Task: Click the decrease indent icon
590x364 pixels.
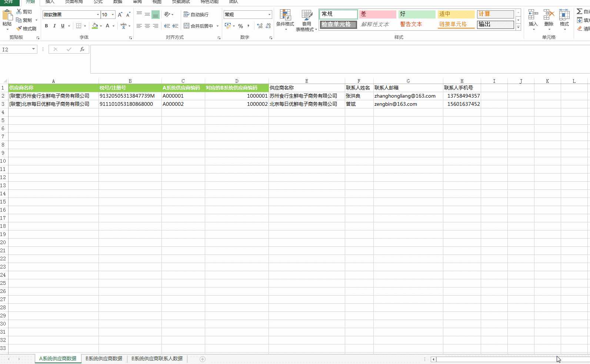Action: click(167, 26)
